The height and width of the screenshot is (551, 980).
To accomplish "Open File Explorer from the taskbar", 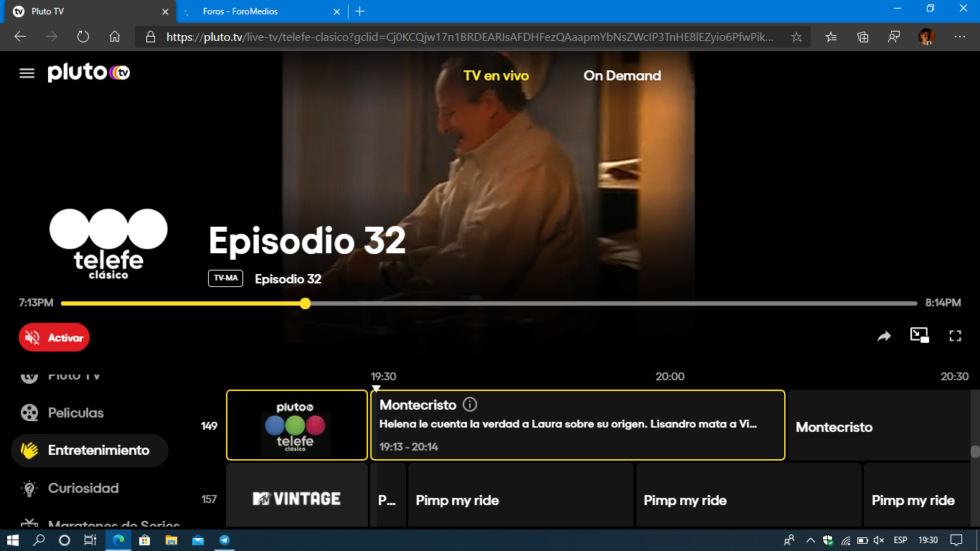I will click(x=171, y=540).
